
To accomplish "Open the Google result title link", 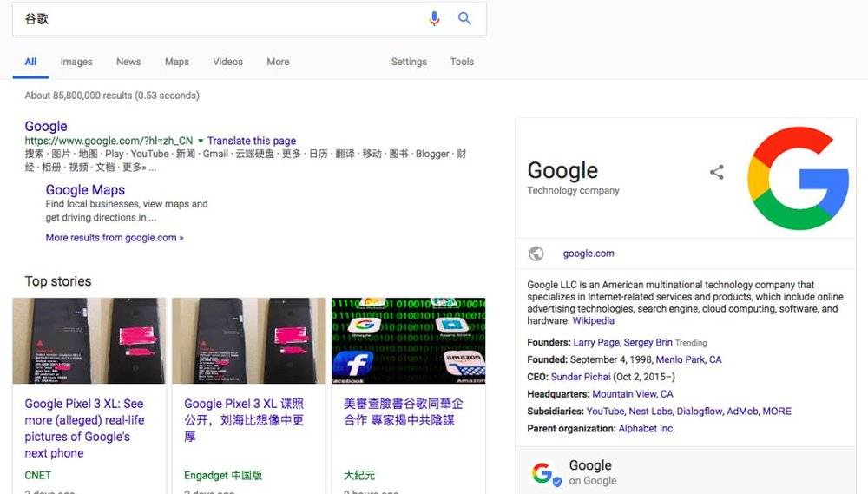I will tap(46, 126).
